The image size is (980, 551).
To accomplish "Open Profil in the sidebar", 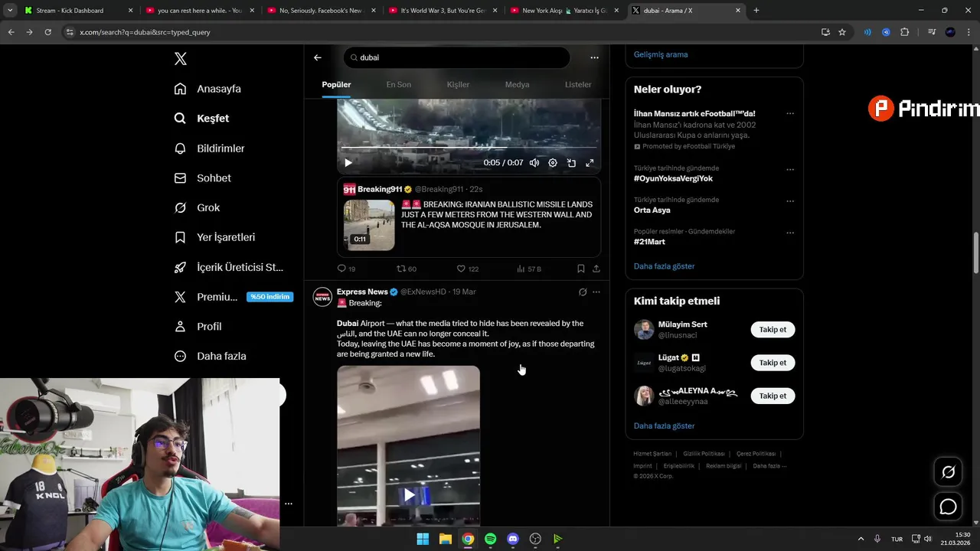I will click(x=198, y=326).
